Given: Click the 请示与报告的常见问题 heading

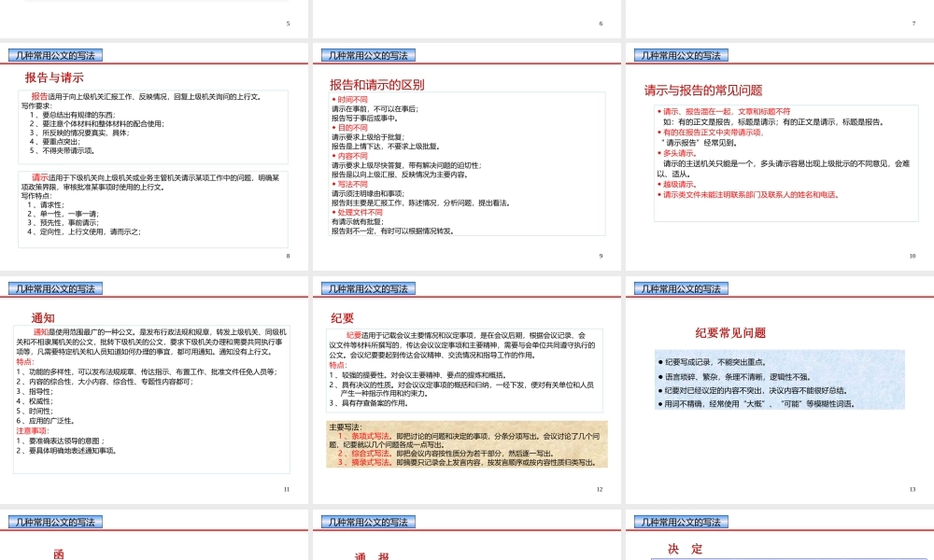Looking at the screenshot, I should (703, 91).
